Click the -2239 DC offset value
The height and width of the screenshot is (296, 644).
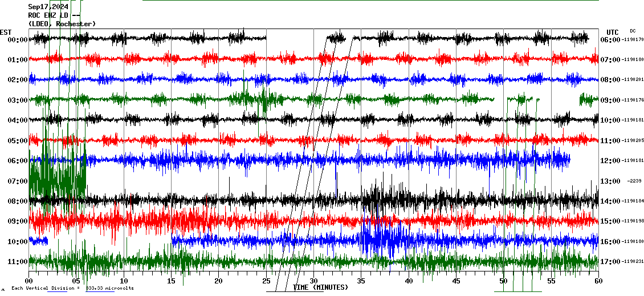(x=634, y=181)
